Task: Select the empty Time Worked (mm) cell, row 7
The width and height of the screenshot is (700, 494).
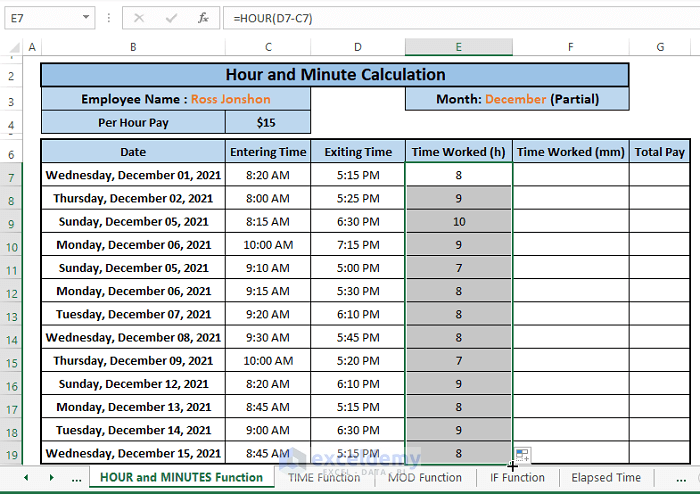Action: (571, 175)
